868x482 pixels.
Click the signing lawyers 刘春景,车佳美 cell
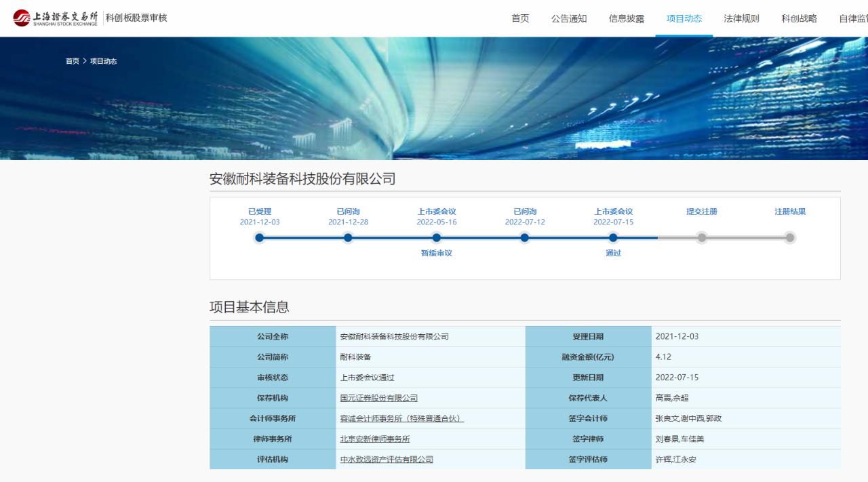pos(746,439)
